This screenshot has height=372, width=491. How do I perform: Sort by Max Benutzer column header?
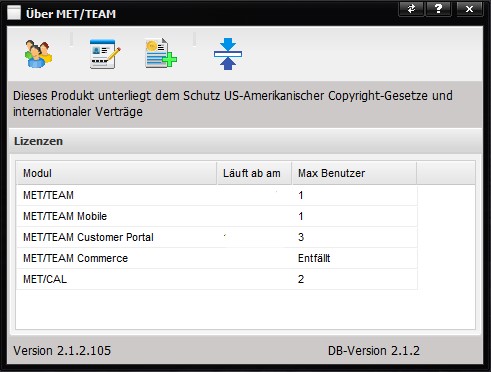pos(354,173)
